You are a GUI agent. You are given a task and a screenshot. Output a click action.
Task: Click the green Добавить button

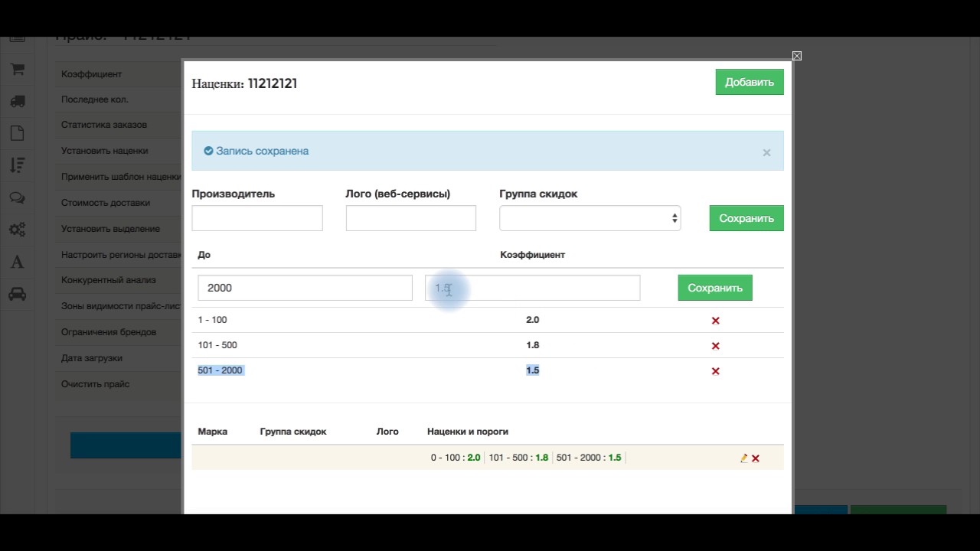click(750, 83)
